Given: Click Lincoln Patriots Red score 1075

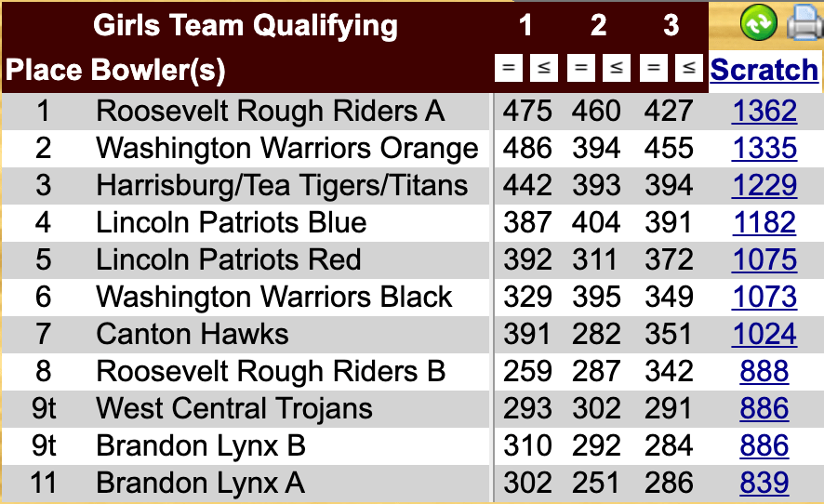Looking at the screenshot, I should (x=764, y=260).
